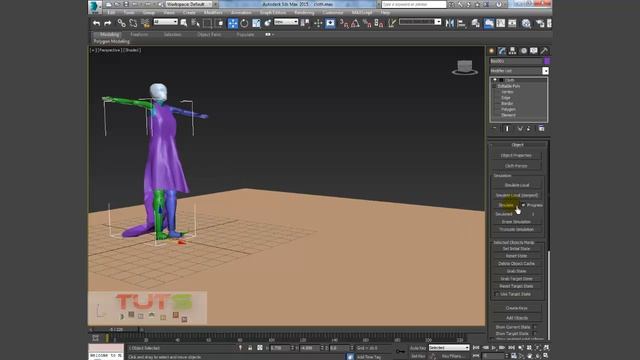
Task: Click Maximize Viewport toggle icon
Action: coord(546,356)
